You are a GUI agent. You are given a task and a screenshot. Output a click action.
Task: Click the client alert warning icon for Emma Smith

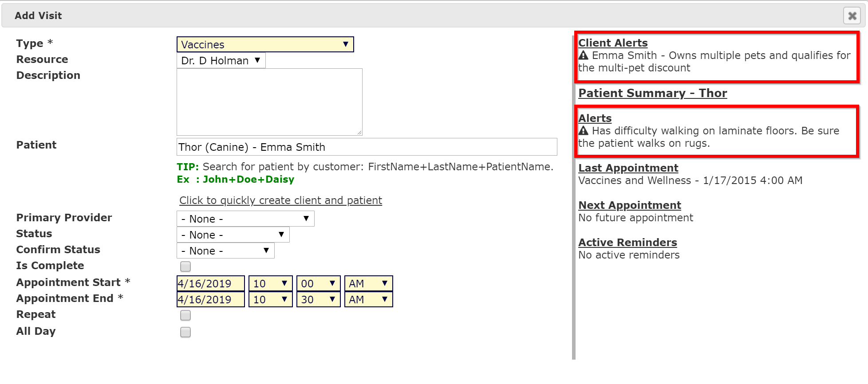584,55
